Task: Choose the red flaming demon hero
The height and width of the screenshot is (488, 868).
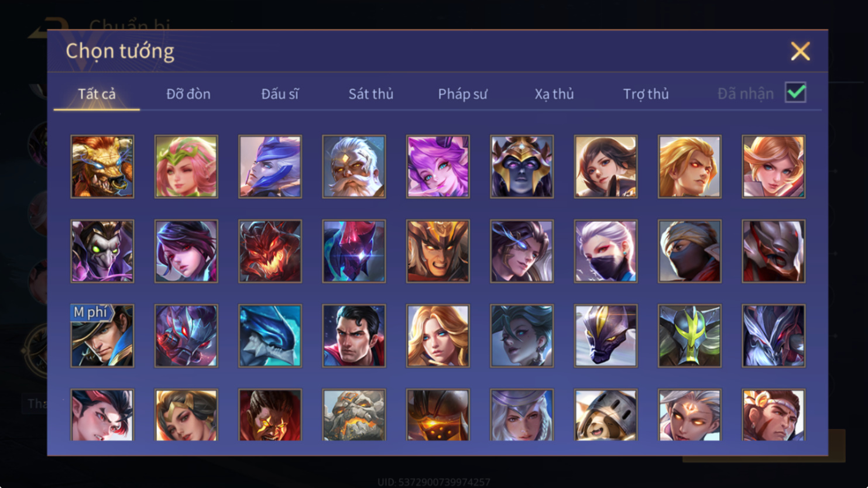Action: coord(270,251)
